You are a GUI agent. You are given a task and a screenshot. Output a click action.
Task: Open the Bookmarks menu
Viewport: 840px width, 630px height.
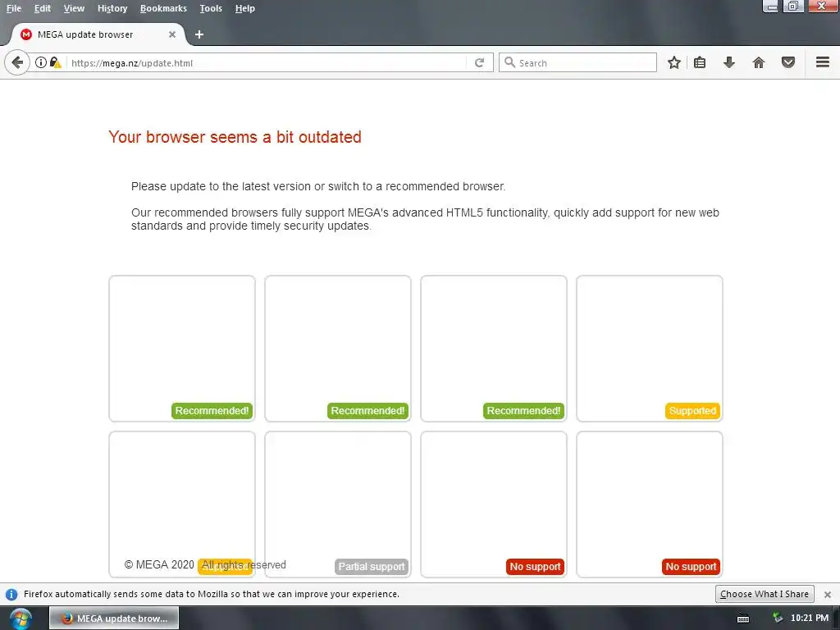pyautogui.click(x=163, y=8)
